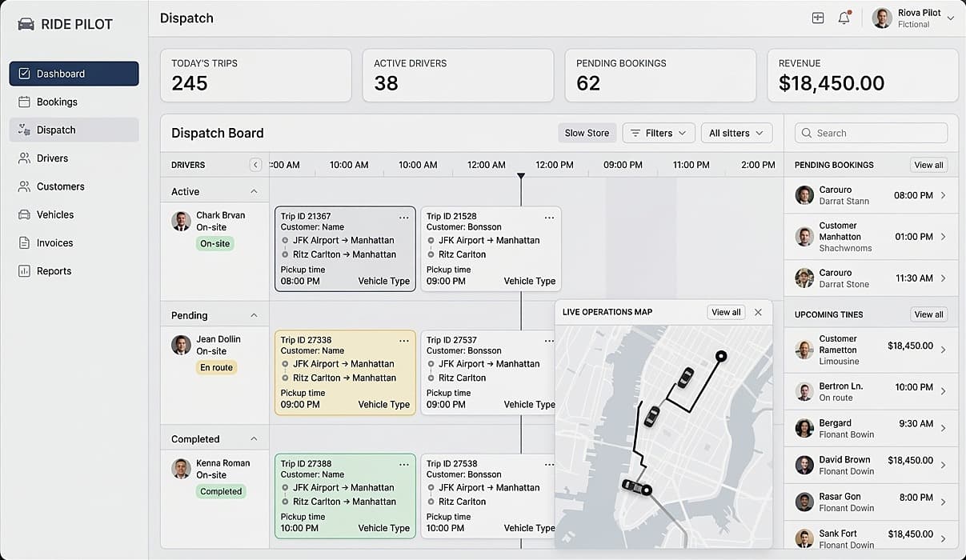
Task: Click the Active Drivers 38 card
Action: pyautogui.click(x=458, y=75)
